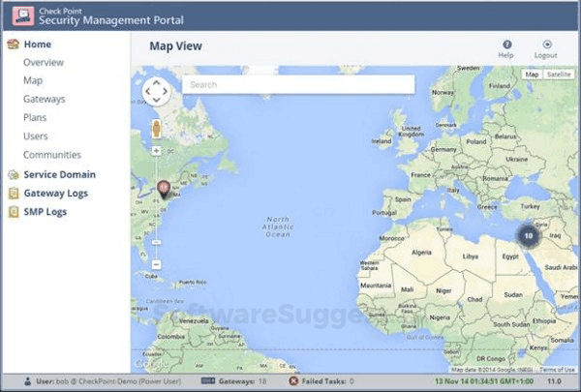Click in the map Search field
This screenshot has height=392, width=581.
tap(298, 84)
